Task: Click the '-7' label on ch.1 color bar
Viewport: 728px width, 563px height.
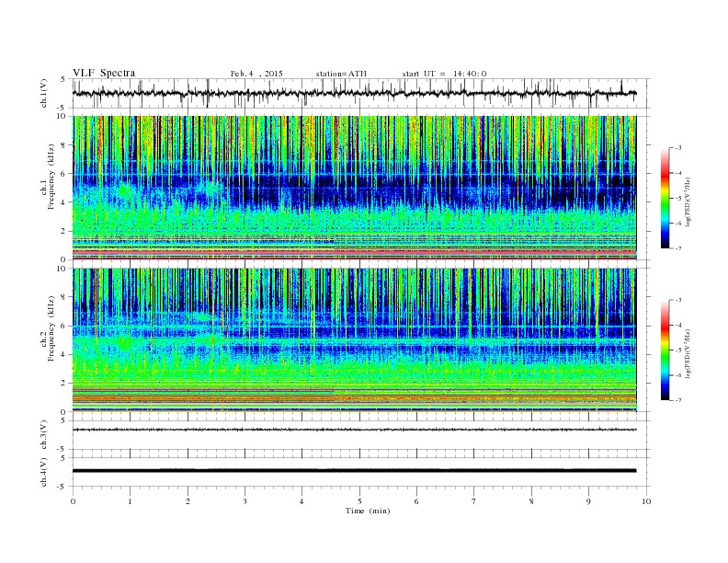Action: click(x=678, y=248)
